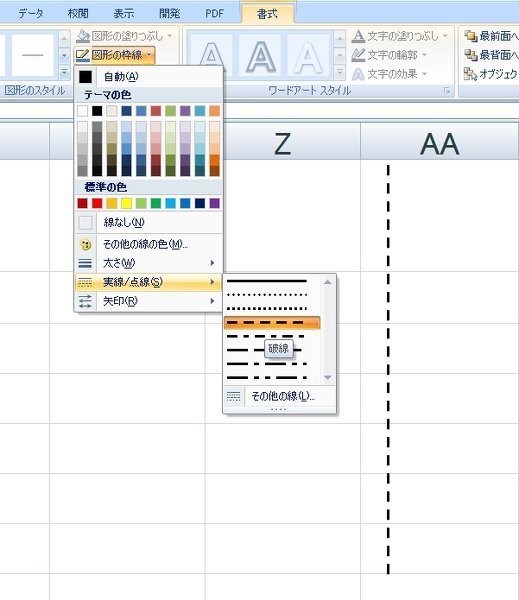The image size is (519, 600).
Task: Select 線なし to remove the outline
Action: 148,222
